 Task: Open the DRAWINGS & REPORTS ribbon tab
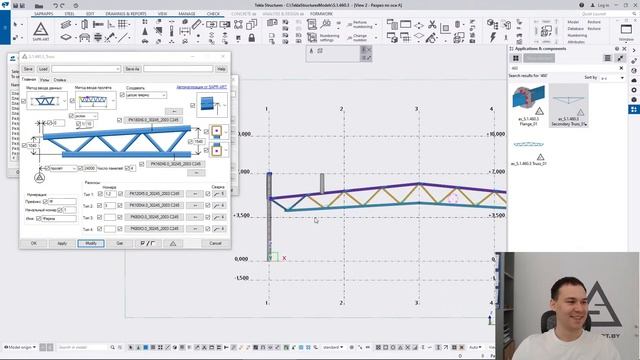click(x=126, y=14)
